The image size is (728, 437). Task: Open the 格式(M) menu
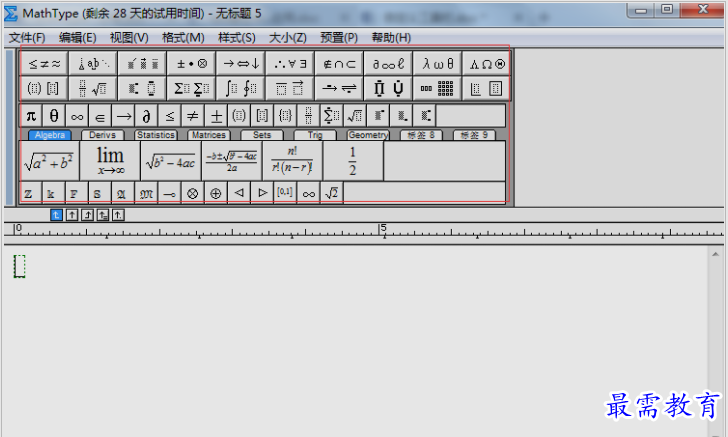click(182, 37)
